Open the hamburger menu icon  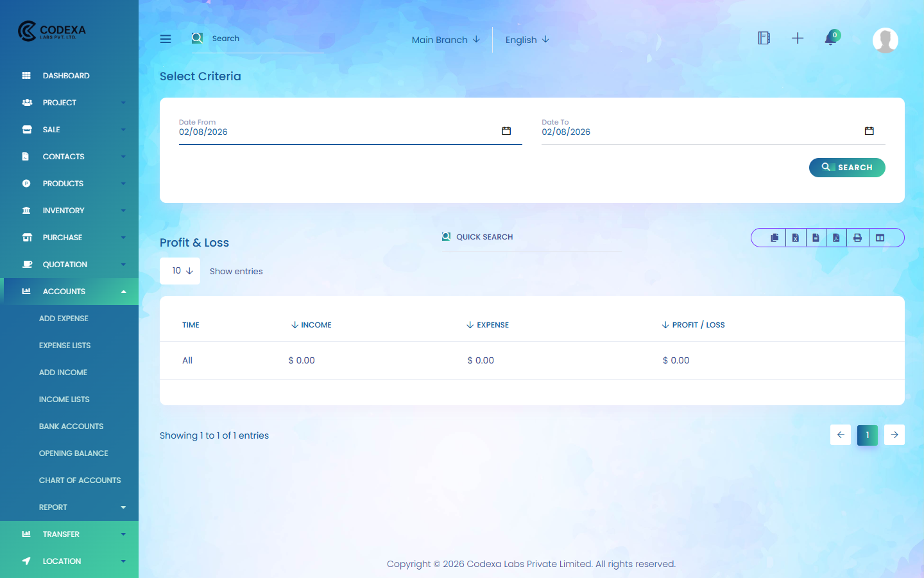tap(166, 39)
